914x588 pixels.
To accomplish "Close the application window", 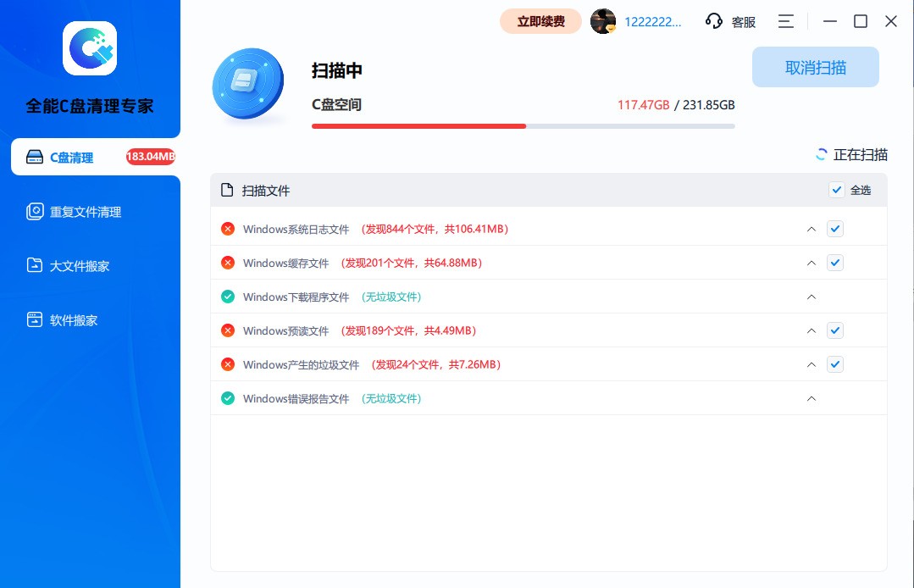I will click(890, 21).
